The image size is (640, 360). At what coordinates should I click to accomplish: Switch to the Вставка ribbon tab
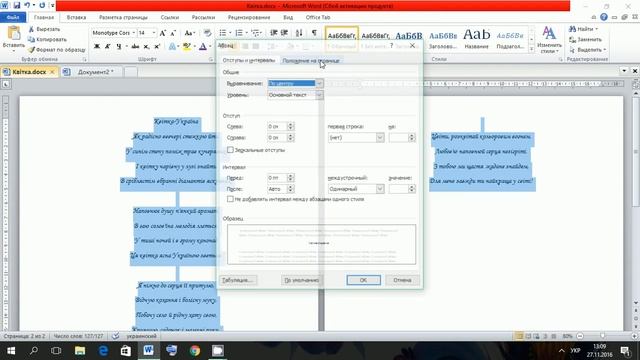76,18
